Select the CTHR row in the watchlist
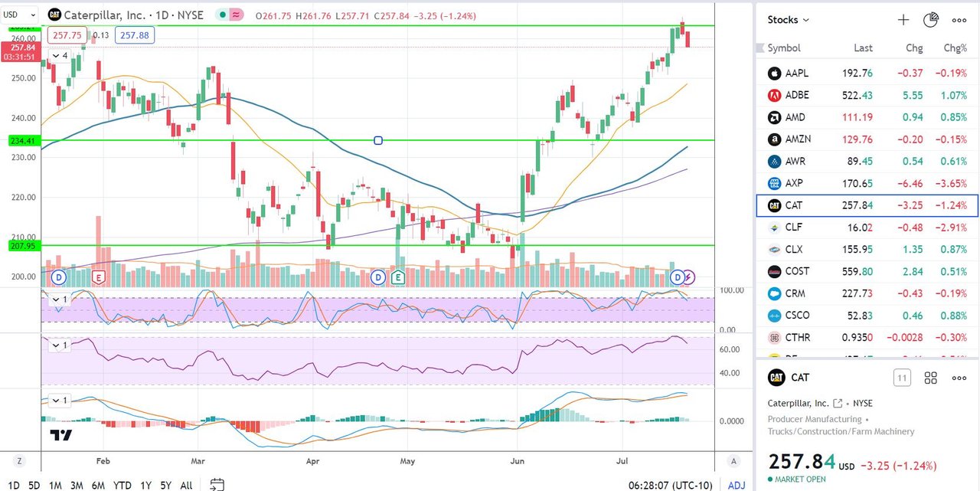This screenshot has width=980, height=491. pos(867,337)
